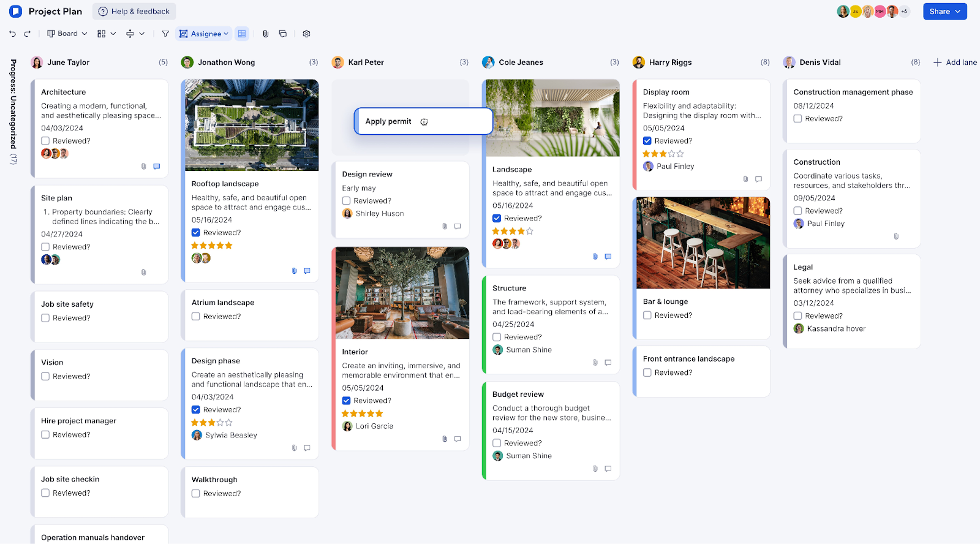Set star rating on Landscape card
The height and width of the screenshot is (544, 980).
[x=513, y=232]
